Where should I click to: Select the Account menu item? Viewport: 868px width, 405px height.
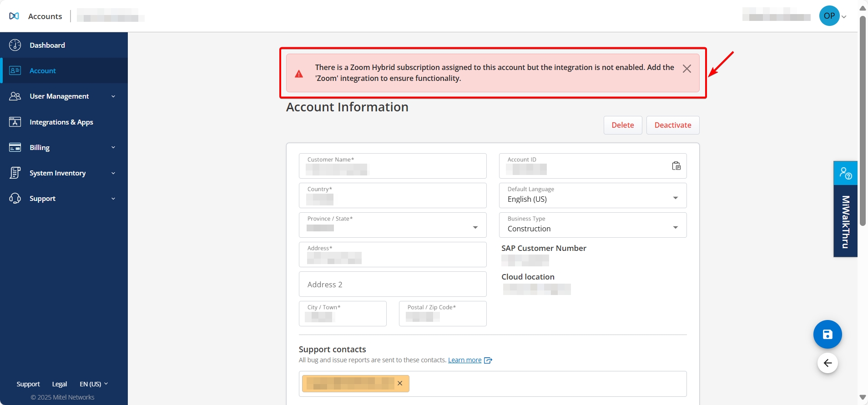pyautogui.click(x=64, y=70)
